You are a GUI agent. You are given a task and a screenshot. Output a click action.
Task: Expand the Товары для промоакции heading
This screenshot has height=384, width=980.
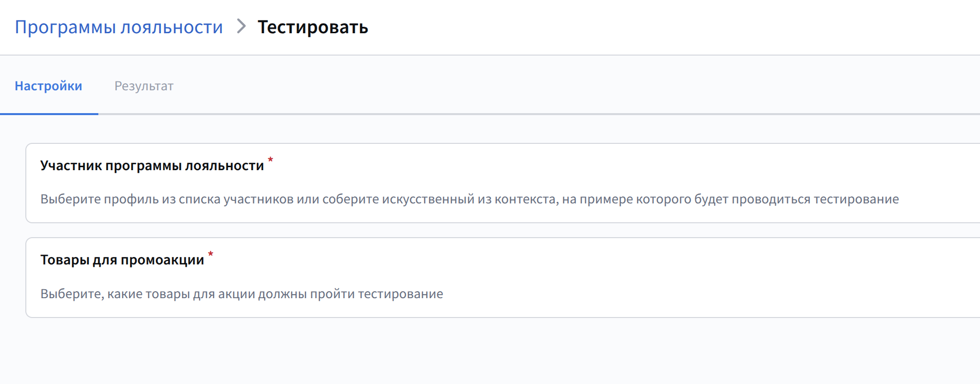click(x=122, y=259)
